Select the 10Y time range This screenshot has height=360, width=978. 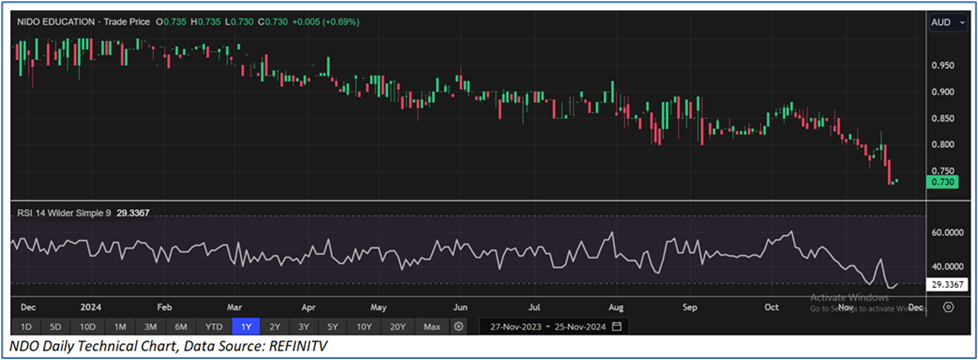364,326
